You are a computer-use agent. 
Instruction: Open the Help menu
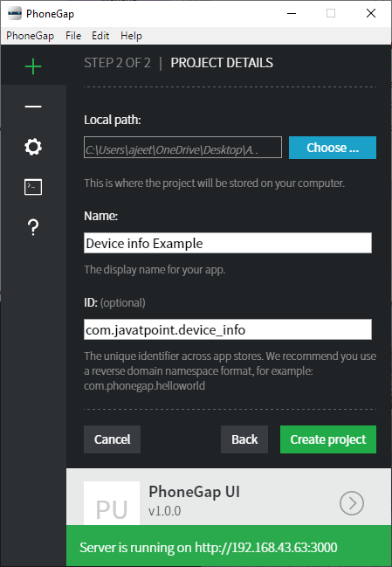coord(131,36)
